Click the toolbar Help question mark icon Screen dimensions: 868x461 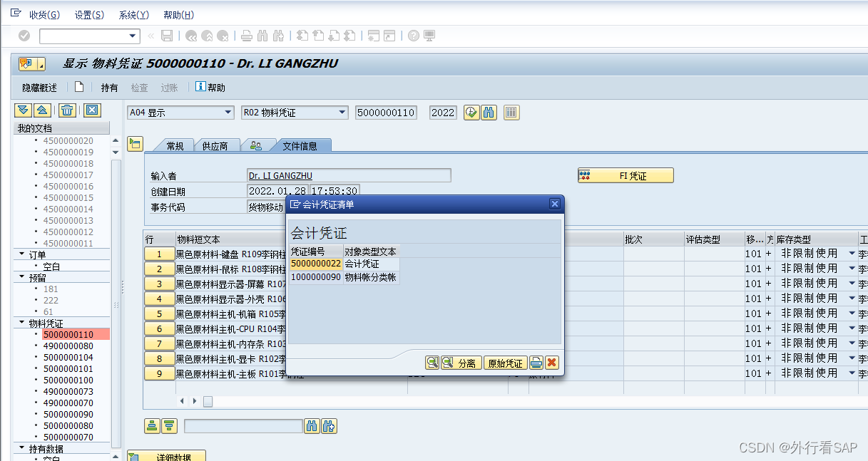click(x=414, y=36)
